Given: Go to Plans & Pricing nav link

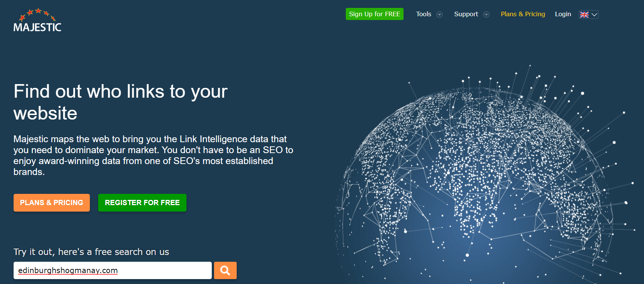Looking at the screenshot, I should [523, 14].
